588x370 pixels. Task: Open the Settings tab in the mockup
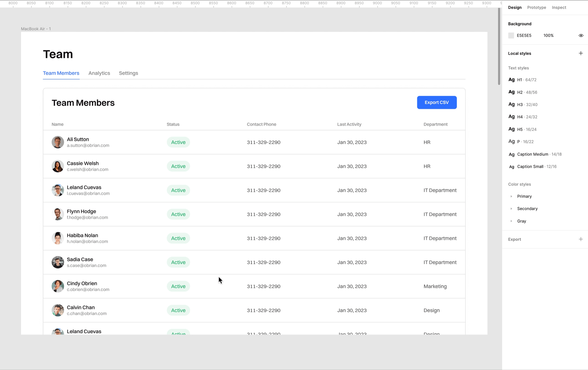pos(128,73)
